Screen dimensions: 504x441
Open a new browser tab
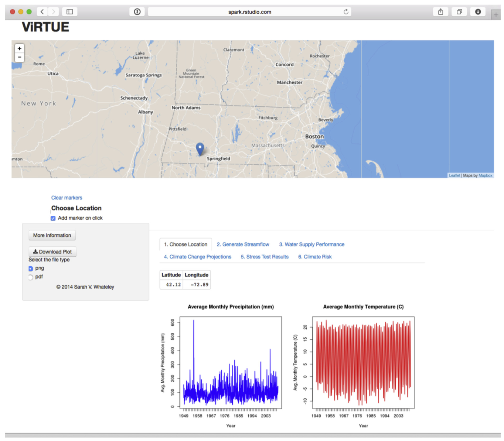(496, 15)
